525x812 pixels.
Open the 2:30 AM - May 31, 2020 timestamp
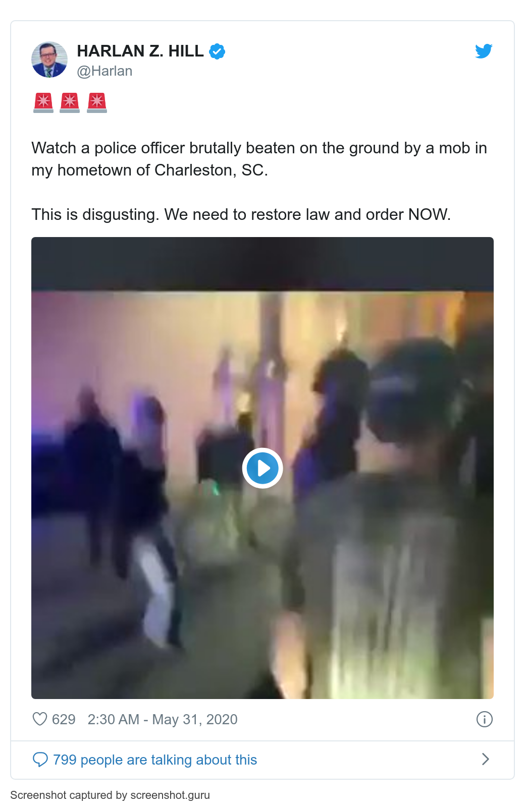[163, 719]
